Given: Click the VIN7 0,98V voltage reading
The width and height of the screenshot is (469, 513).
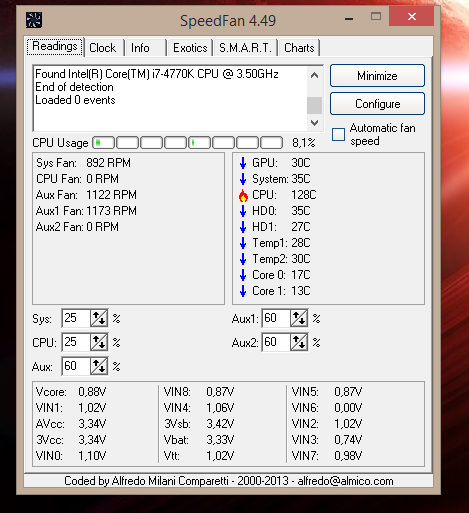Looking at the screenshot, I should [x=327, y=456].
